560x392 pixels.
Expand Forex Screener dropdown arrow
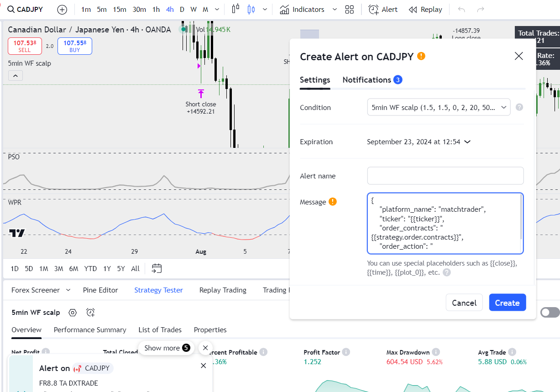point(68,290)
